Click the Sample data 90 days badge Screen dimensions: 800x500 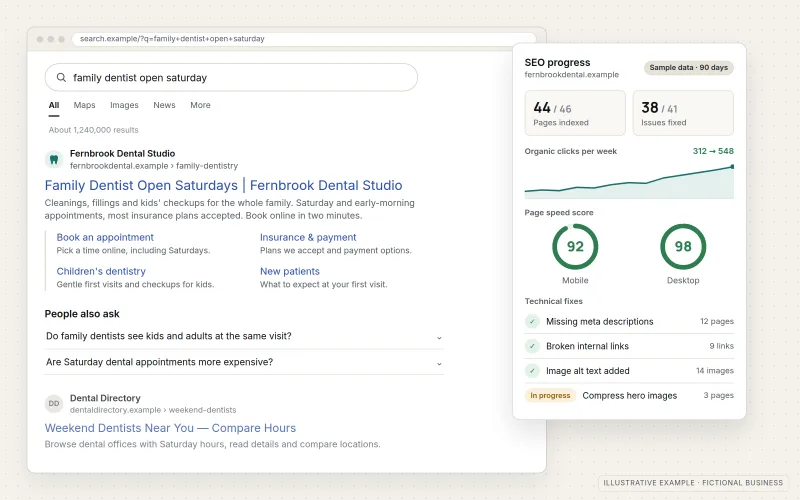point(689,68)
